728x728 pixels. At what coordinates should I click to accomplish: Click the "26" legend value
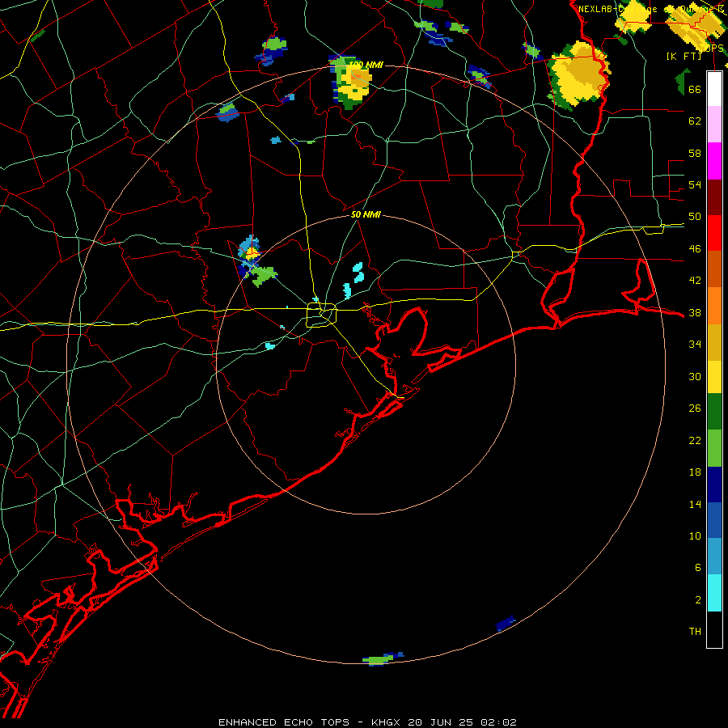pos(695,408)
